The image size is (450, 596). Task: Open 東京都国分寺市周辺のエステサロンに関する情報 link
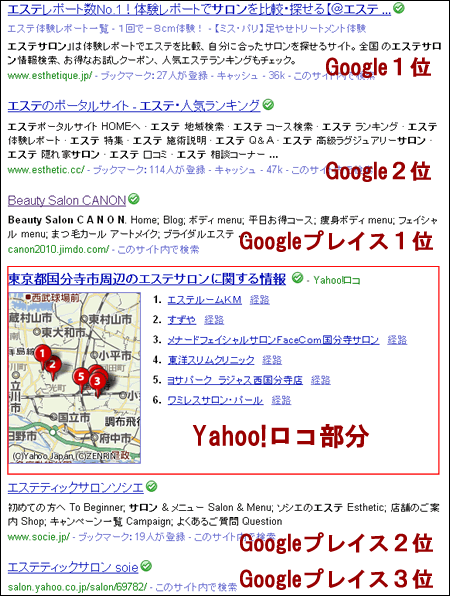(x=147, y=279)
